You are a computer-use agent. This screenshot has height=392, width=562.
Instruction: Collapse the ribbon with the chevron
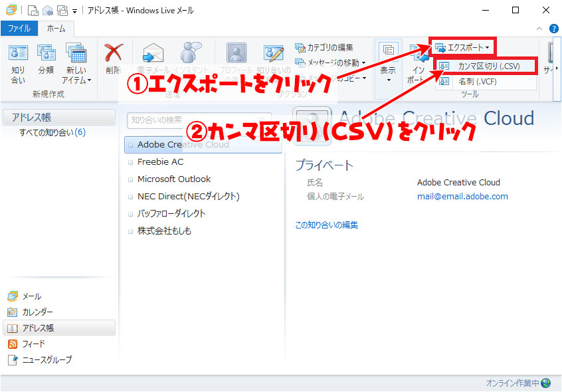pos(539,29)
